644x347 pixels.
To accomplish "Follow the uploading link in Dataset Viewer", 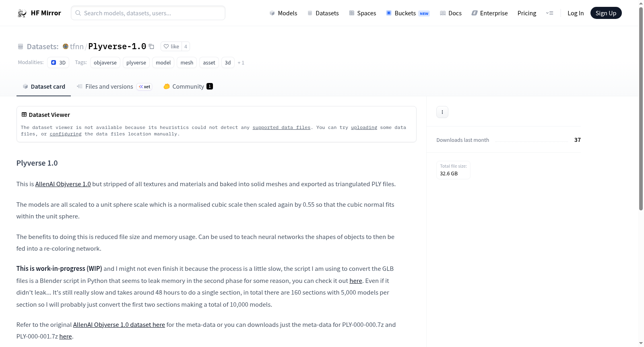I will pyautogui.click(x=364, y=127).
